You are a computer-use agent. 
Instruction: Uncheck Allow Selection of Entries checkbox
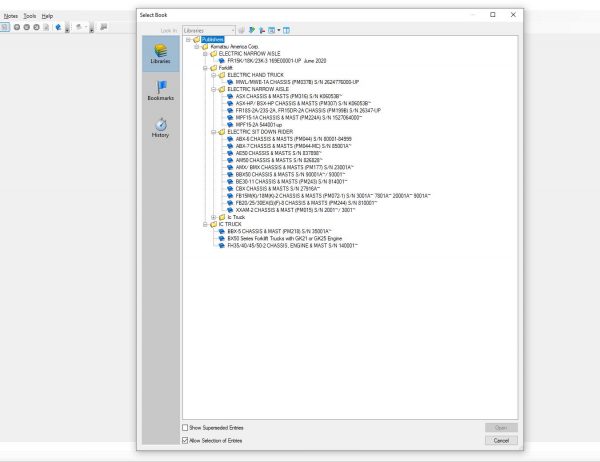pyautogui.click(x=185, y=441)
